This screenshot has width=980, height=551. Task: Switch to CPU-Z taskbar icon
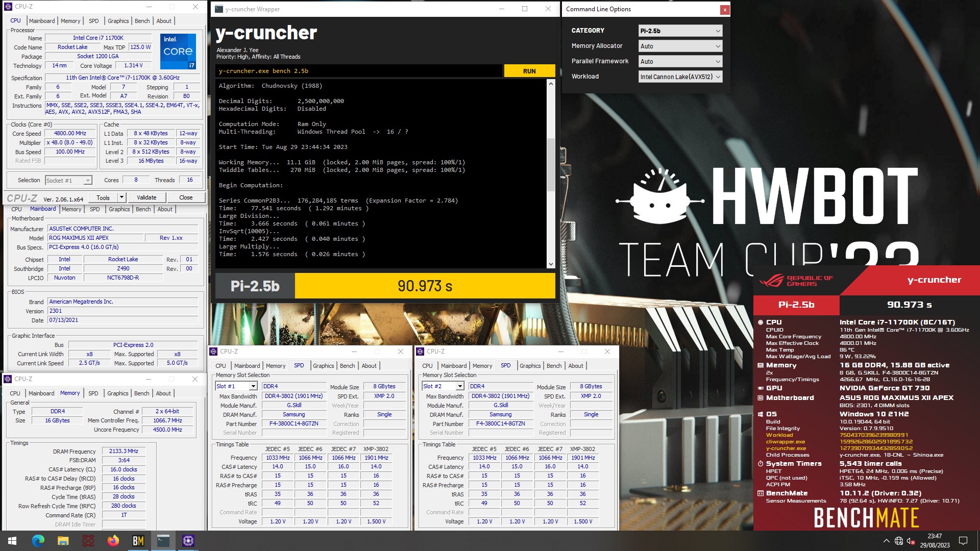click(x=188, y=540)
